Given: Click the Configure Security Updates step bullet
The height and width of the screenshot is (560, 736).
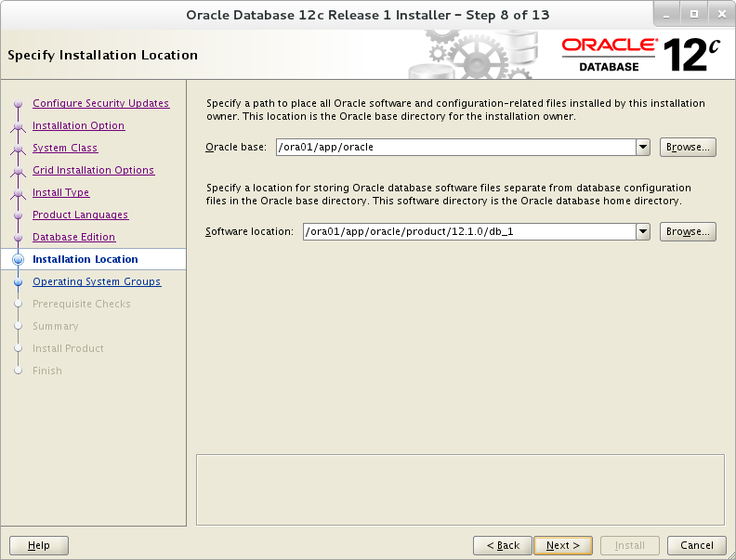Looking at the screenshot, I should click(x=19, y=104).
